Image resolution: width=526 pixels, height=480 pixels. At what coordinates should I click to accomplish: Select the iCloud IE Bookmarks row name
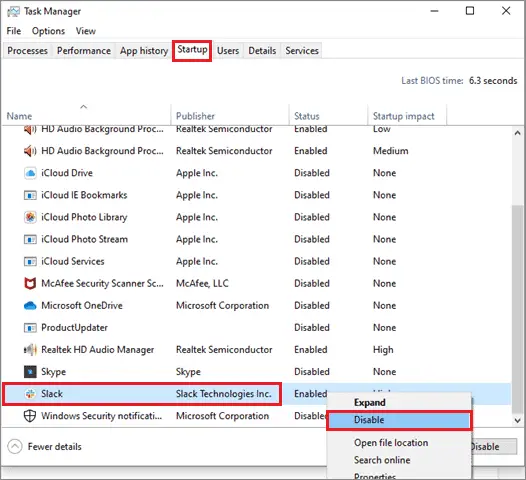coord(84,195)
